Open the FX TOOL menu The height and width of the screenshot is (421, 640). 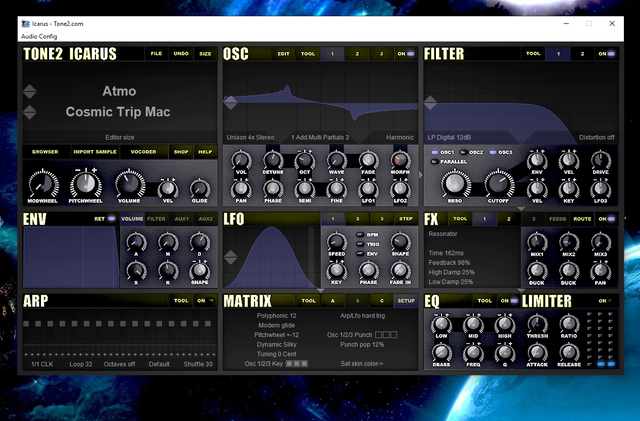(460, 219)
